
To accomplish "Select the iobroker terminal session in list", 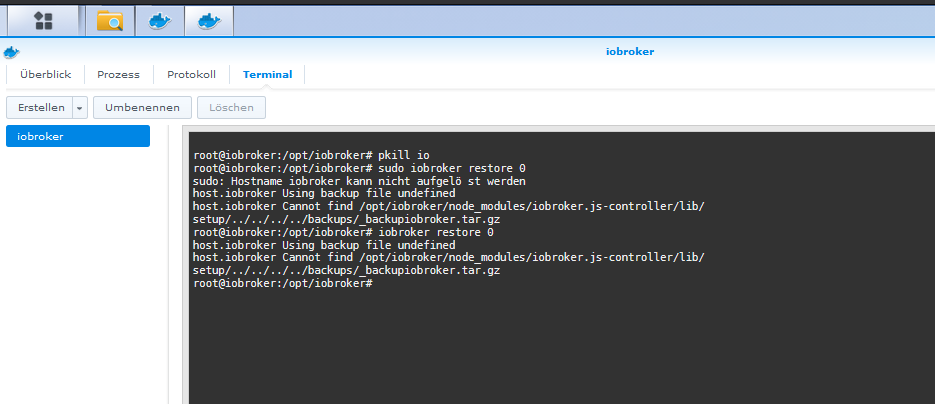I will 78,136.
